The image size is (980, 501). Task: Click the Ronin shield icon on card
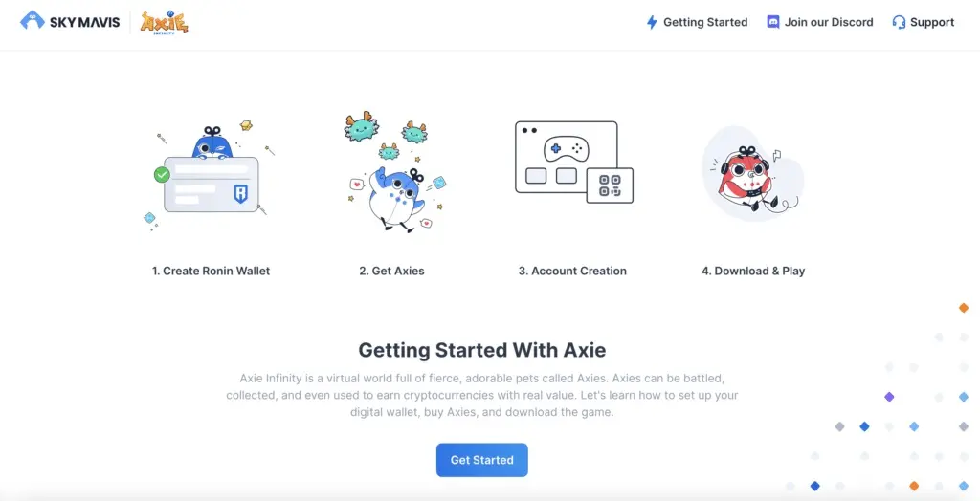(x=240, y=194)
